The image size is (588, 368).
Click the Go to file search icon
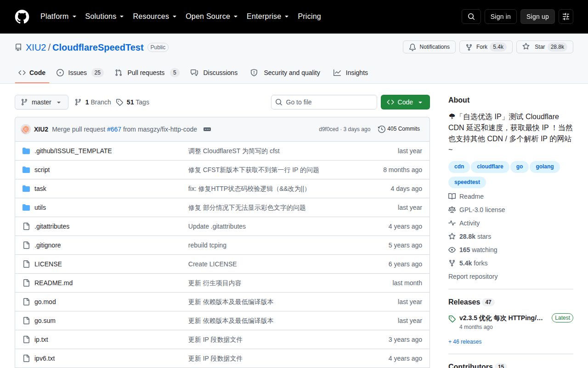(279, 102)
